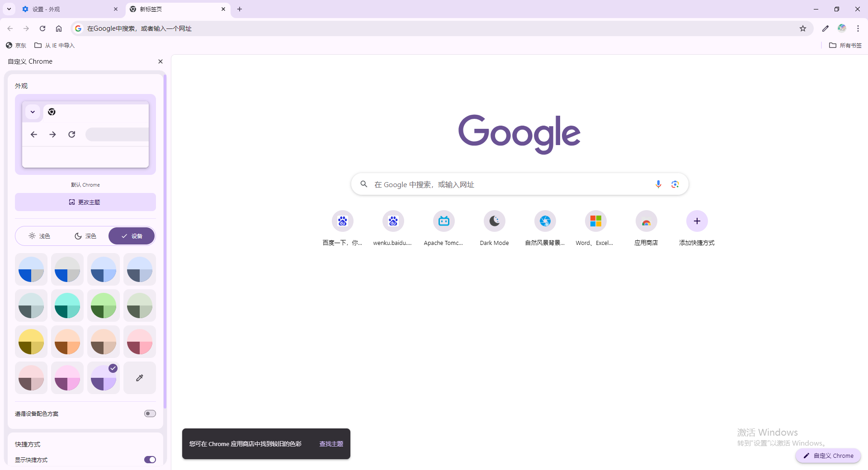Screen dimensions: 868x470
Task: Open a new tab with plus button
Action: 240,9
